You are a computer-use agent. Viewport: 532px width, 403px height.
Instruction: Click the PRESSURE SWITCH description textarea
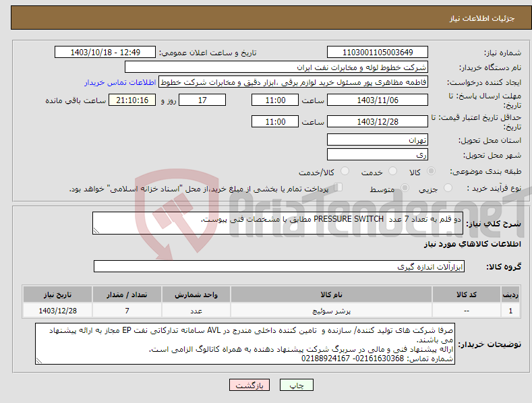[x=278, y=223]
